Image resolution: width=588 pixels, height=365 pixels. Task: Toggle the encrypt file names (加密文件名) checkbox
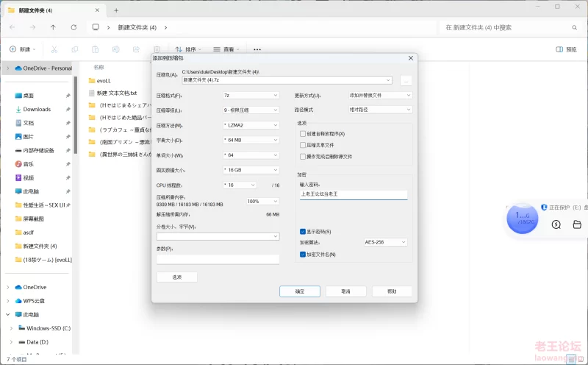tap(303, 255)
